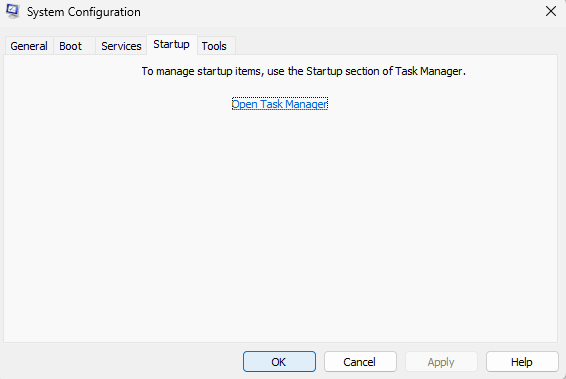Go to the Services tab
The image size is (566, 379).
121,46
